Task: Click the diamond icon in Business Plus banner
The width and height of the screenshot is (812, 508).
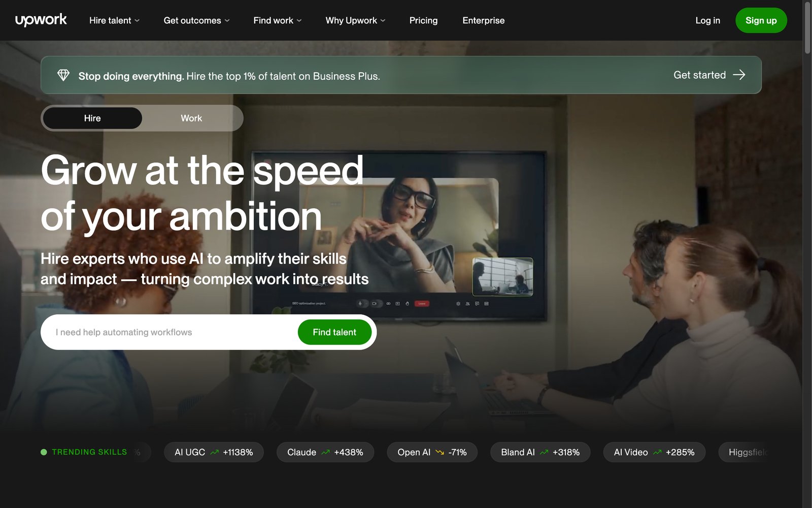Action: (x=63, y=75)
